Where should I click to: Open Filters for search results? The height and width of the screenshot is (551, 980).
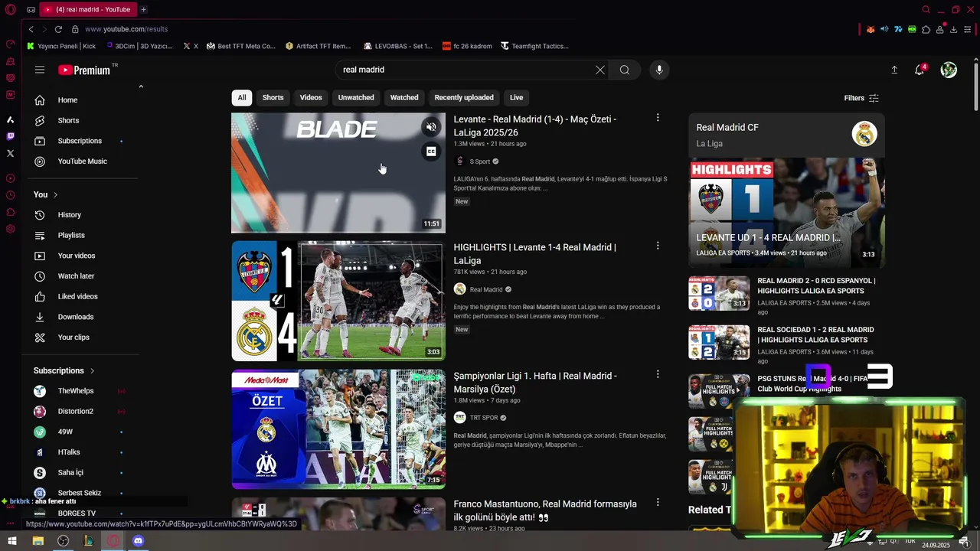tap(861, 98)
